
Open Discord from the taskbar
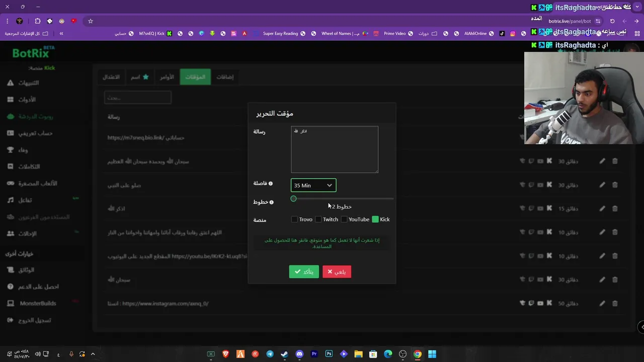pyautogui.click(x=299, y=354)
